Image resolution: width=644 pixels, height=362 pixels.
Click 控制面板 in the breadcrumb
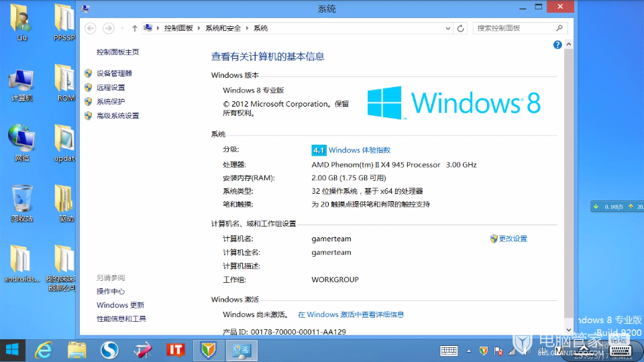pyautogui.click(x=178, y=28)
